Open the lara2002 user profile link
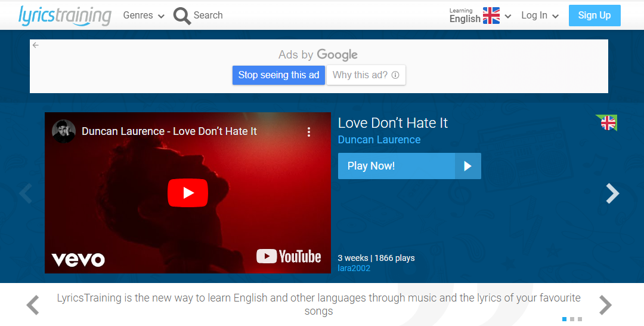The height and width of the screenshot is (326, 644). 354,268
